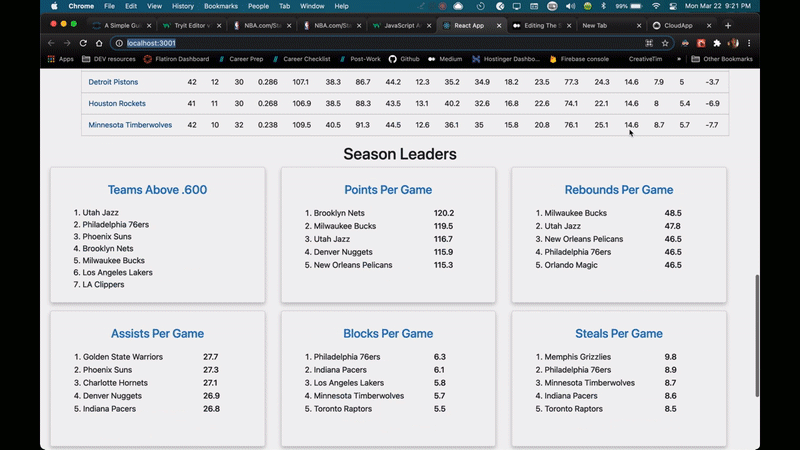Open the Houston Rockets team link
This screenshot has height=450, width=800.
point(117,104)
